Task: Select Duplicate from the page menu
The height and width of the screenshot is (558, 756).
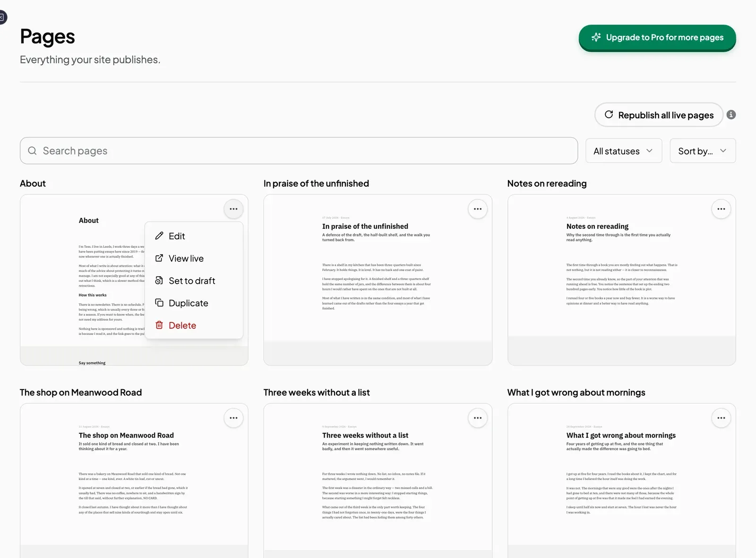Action: [194, 303]
